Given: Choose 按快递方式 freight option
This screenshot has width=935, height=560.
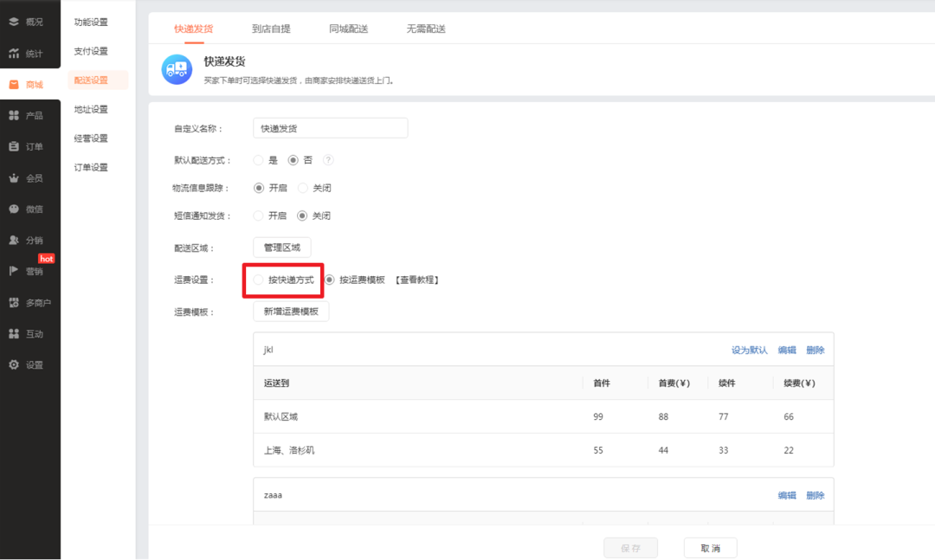Looking at the screenshot, I should pos(258,280).
